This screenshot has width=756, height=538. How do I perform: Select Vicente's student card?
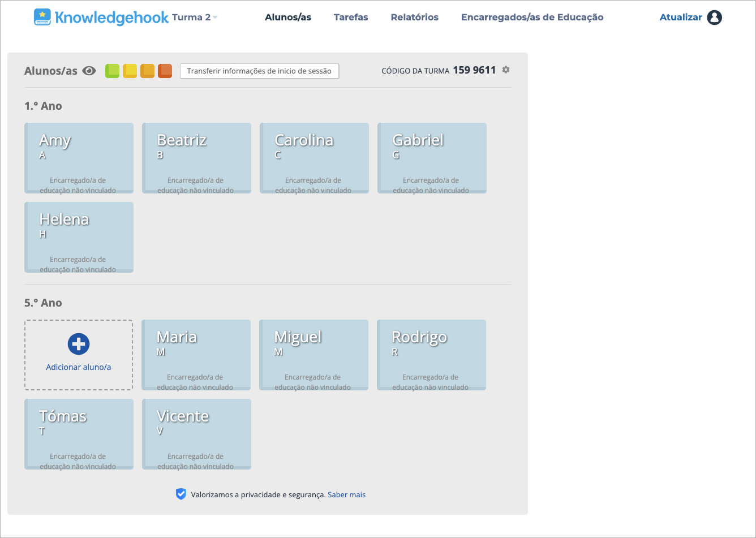[196, 434]
